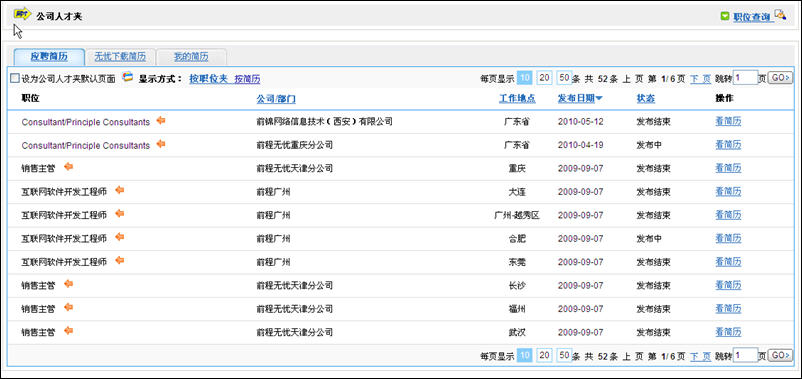Click the orange arrow in the 福州 row
This screenshot has width=802, height=379.
69,307
